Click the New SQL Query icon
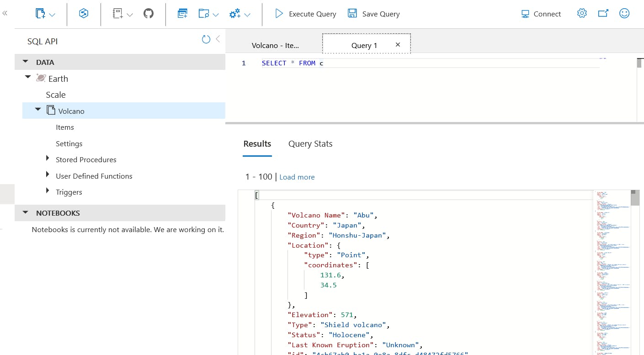Screen dimensions: 644x355 tap(182, 14)
